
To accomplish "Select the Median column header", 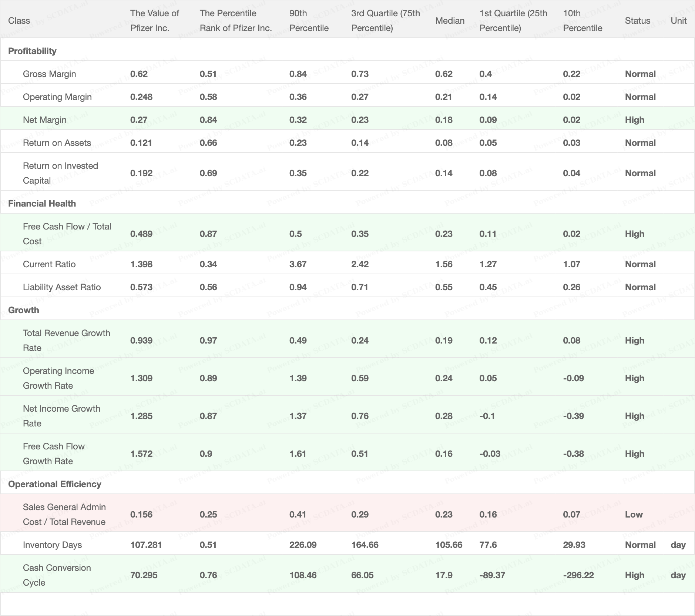I will coord(450,21).
